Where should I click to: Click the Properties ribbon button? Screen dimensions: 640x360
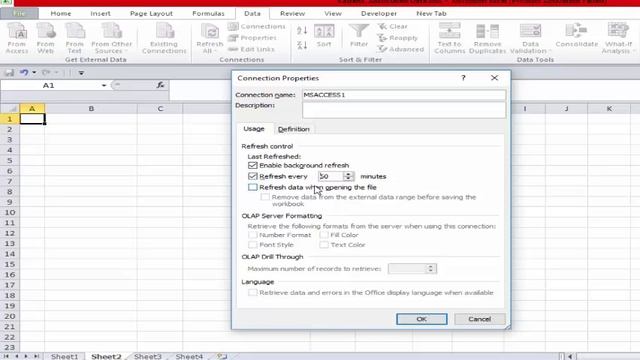point(252,38)
